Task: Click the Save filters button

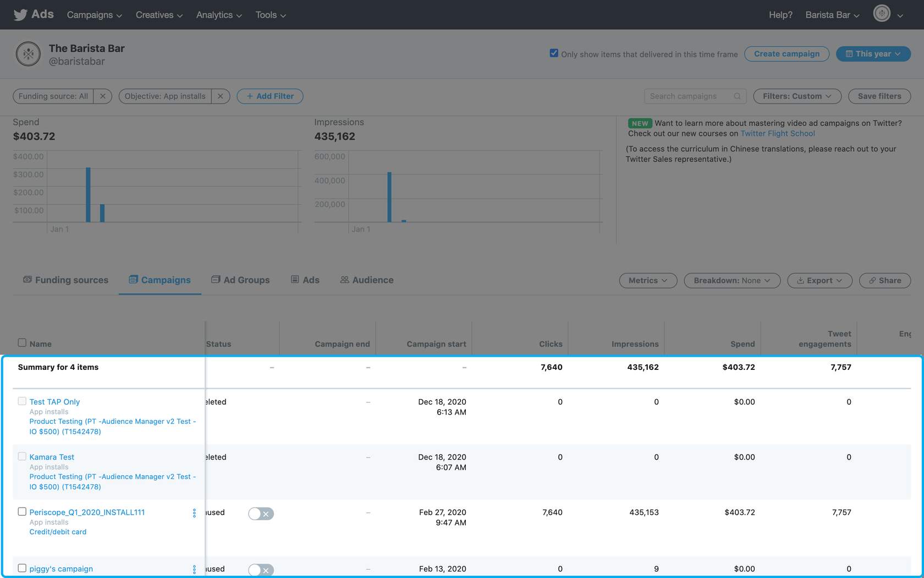Action: point(879,96)
